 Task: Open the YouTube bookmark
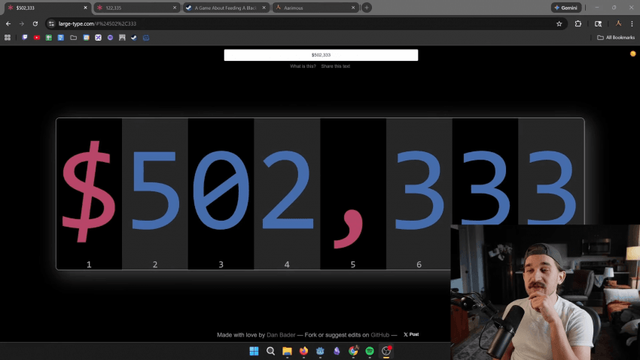pyautogui.click(x=37, y=38)
